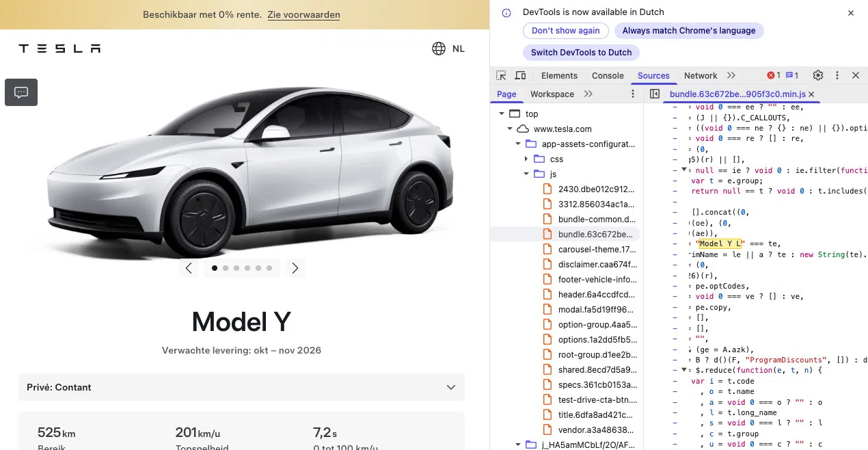Click the red error count badge

coord(774,75)
